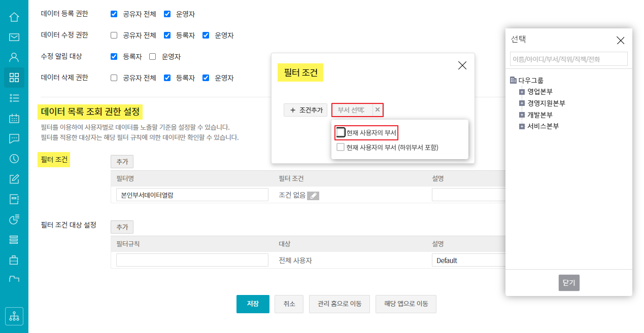
Task: Click the 닫기 button in 선택 panel
Action: tap(569, 283)
